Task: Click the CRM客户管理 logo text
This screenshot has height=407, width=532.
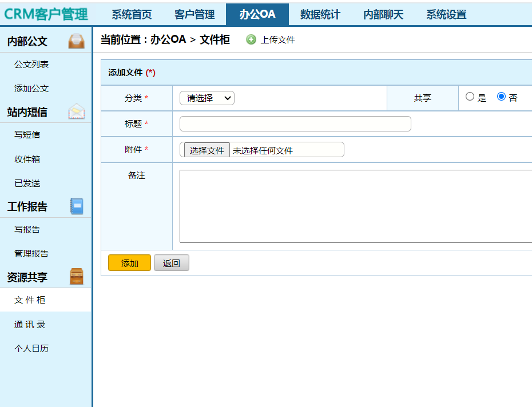Action: coord(46,14)
